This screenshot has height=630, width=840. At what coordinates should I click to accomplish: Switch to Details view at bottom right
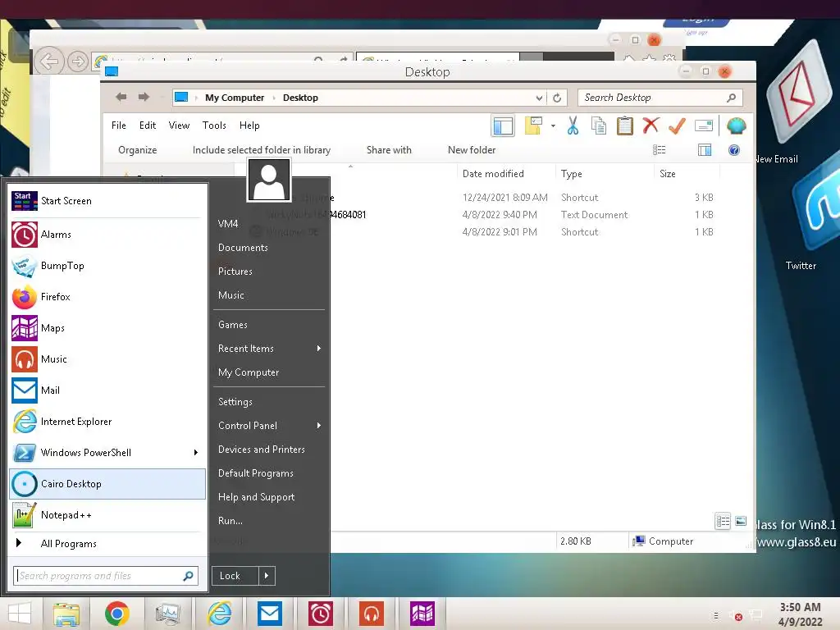(723, 521)
